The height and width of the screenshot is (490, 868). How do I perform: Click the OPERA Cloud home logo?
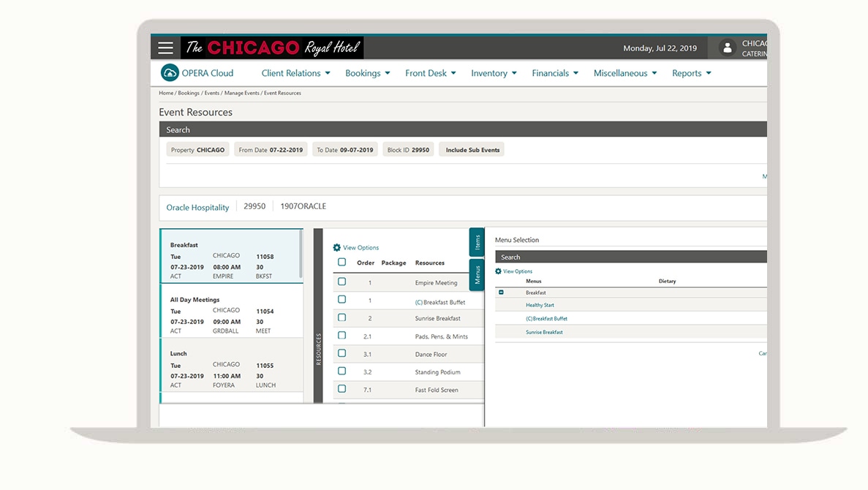pos(170,73)
